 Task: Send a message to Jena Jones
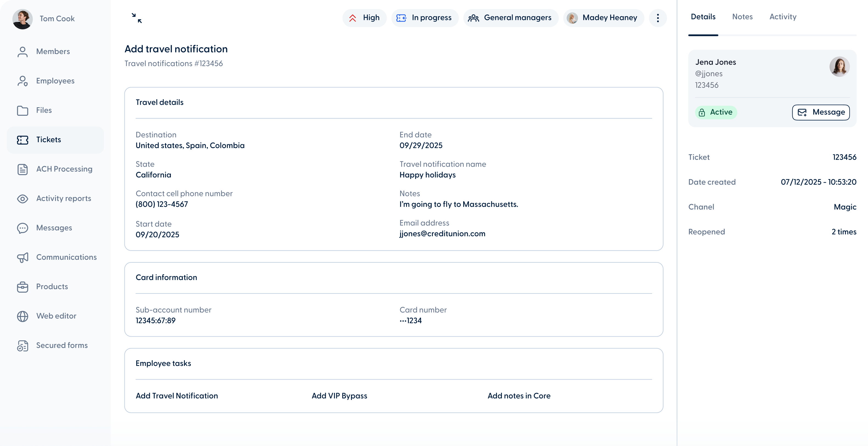click(821, 112)
